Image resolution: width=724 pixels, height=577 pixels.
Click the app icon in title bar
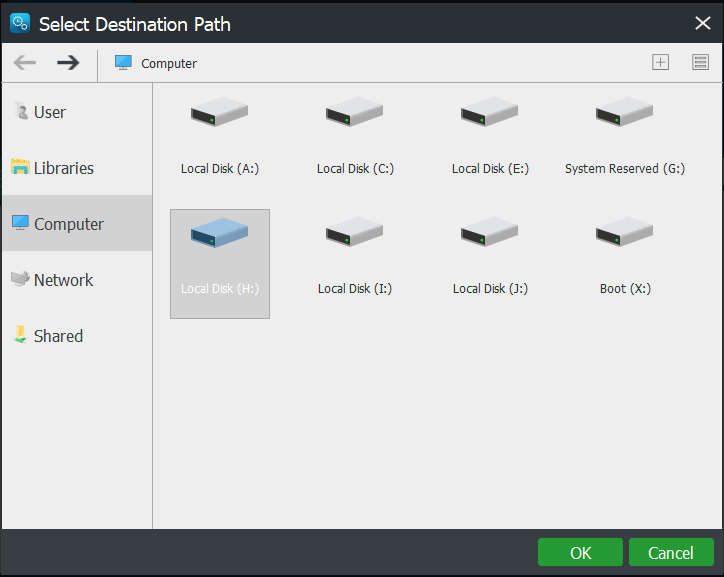point(20,23)
